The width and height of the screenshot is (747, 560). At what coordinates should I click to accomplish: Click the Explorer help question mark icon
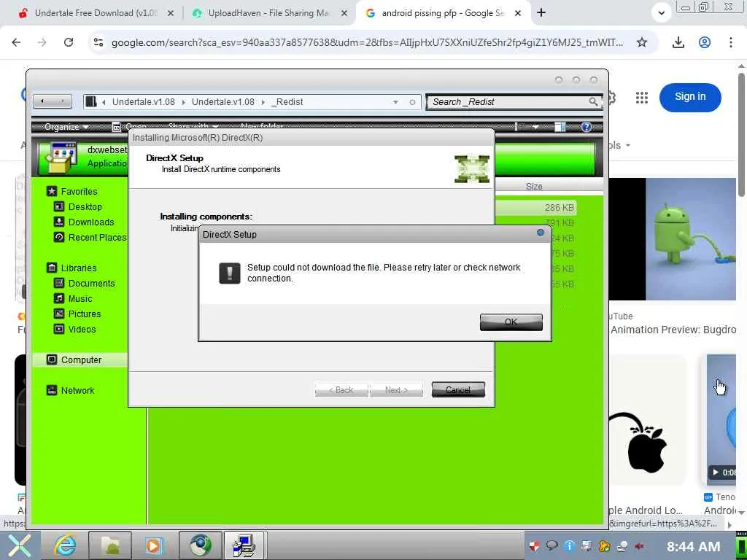click(x=587, y=127)
